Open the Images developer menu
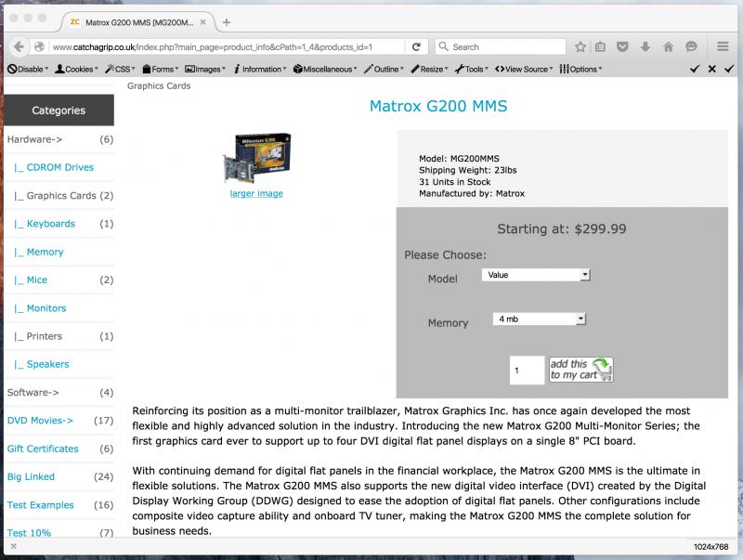The image size is (743, 560). point(204,69)
